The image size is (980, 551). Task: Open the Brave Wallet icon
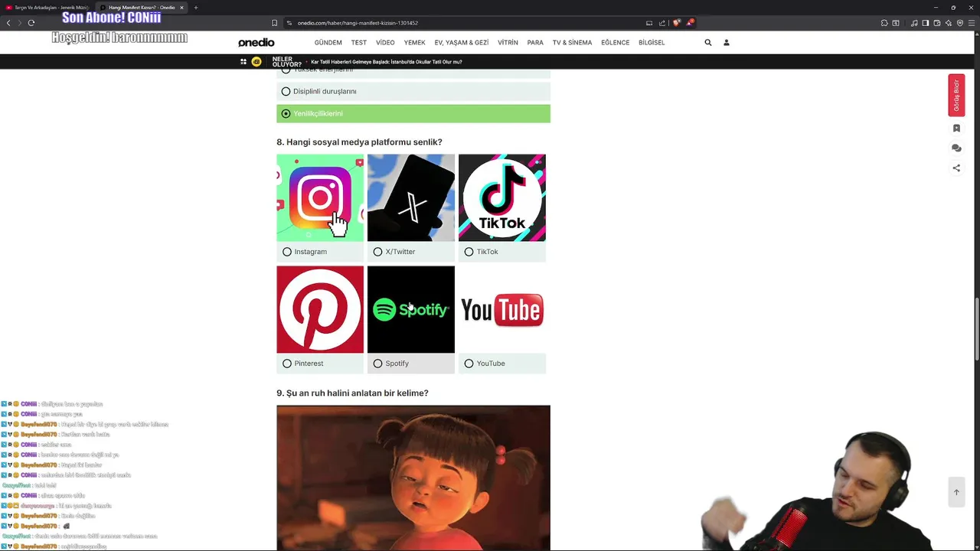(x=937, y=23)
